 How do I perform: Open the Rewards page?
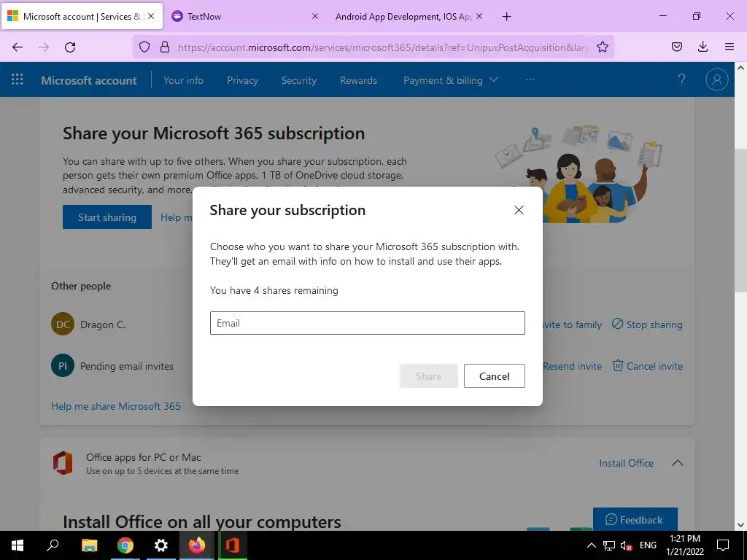point(358,80)
